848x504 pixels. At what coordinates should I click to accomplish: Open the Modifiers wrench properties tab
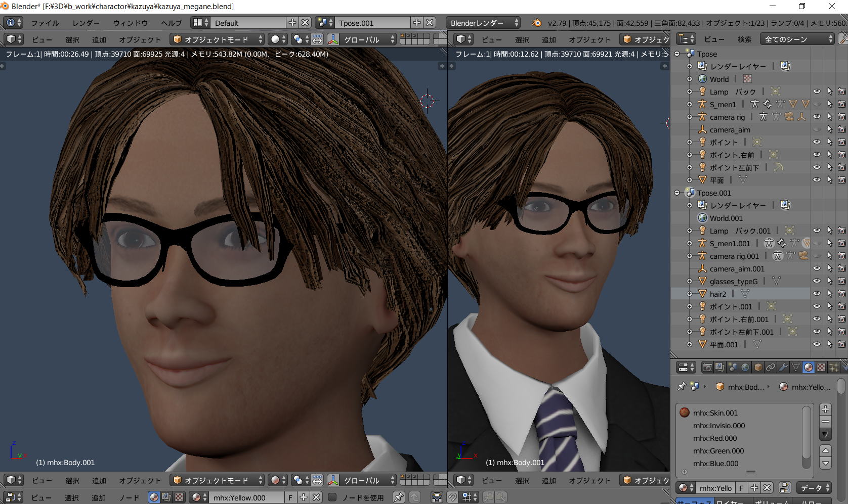pos(783,368)
